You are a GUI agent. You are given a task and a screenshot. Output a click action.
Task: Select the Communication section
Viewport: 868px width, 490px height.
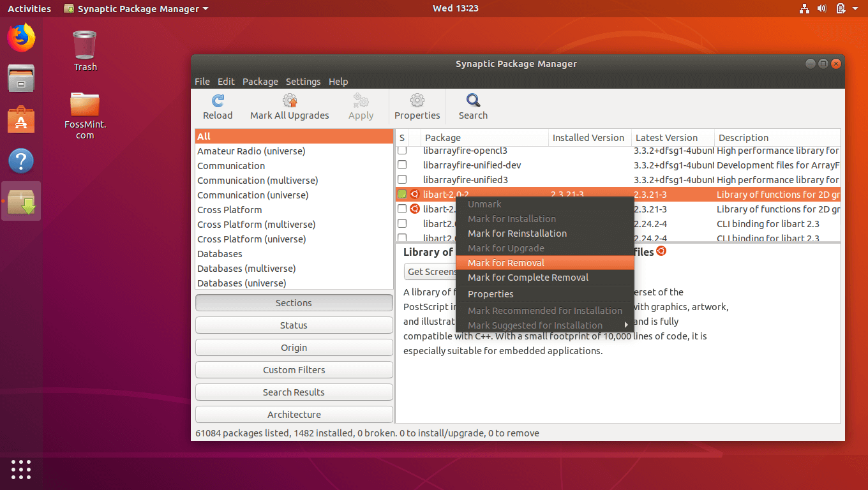294,166
